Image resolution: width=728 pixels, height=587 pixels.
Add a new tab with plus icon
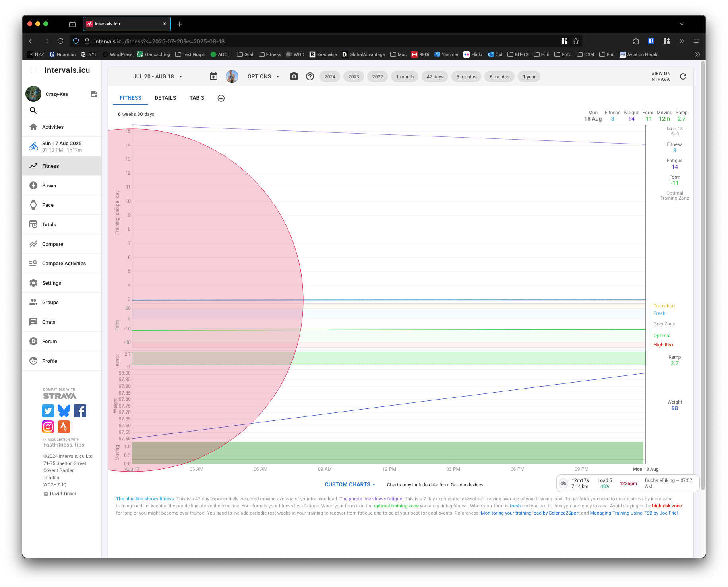pyautogui.click(x=221, y=98)
